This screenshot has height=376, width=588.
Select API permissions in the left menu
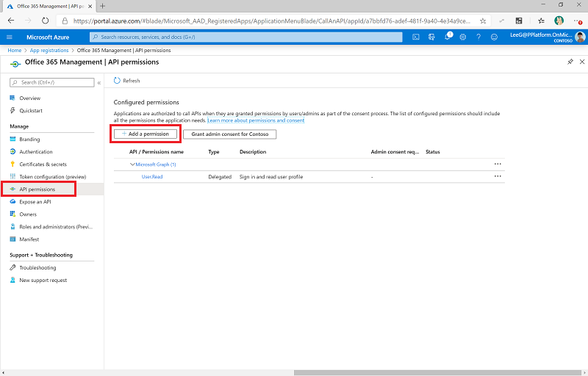click(37, 189)
